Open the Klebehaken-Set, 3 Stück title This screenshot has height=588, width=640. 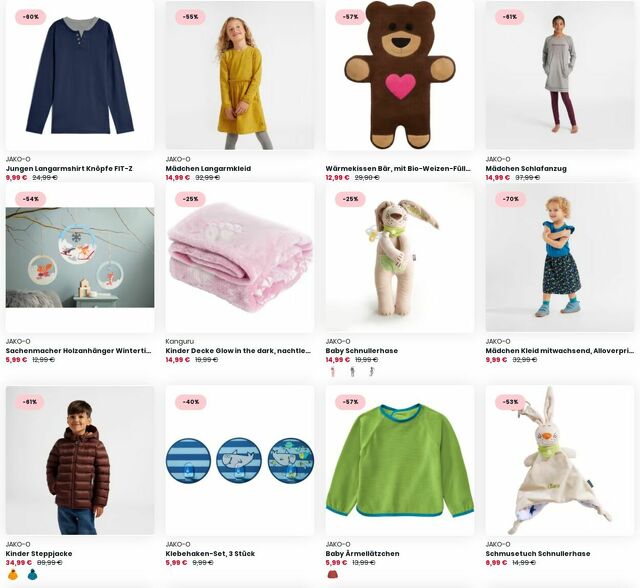tap(210, 553)
